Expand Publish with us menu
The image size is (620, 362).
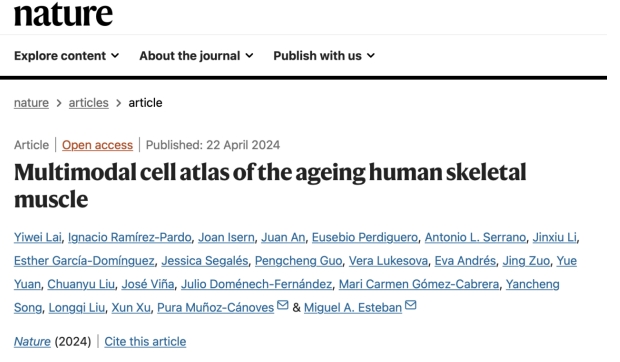point(324,56)
